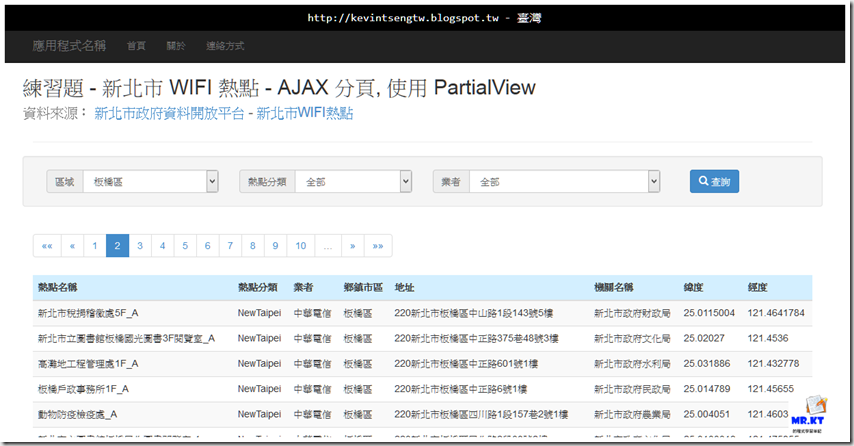Viewport: 854px width, 446px height.
Task: Click the 地址 column header
Action: (x=404, y=288)
